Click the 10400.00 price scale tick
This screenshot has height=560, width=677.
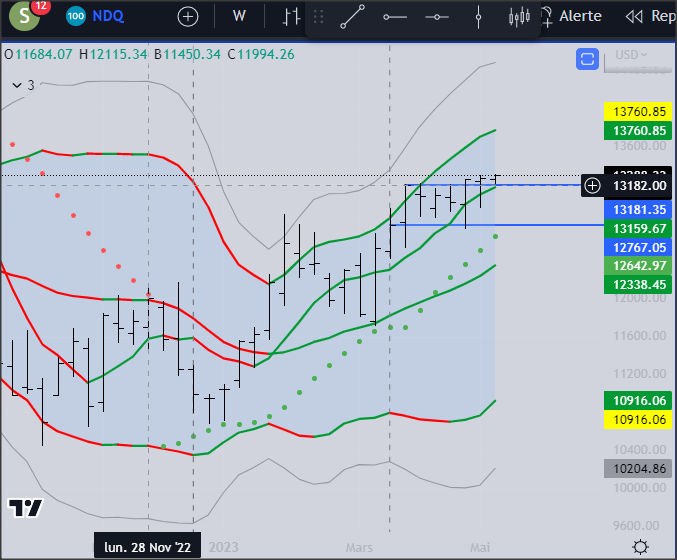[x=639, y=449]
